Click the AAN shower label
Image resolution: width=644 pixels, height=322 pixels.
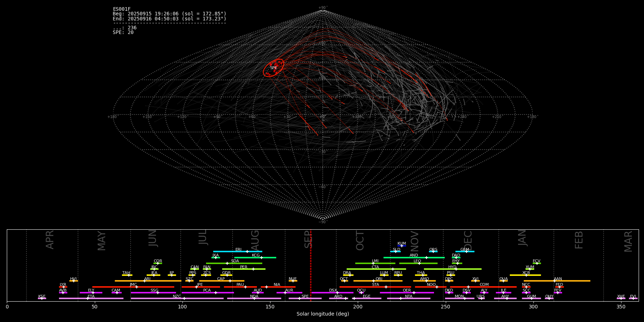(x=558, y=279)
